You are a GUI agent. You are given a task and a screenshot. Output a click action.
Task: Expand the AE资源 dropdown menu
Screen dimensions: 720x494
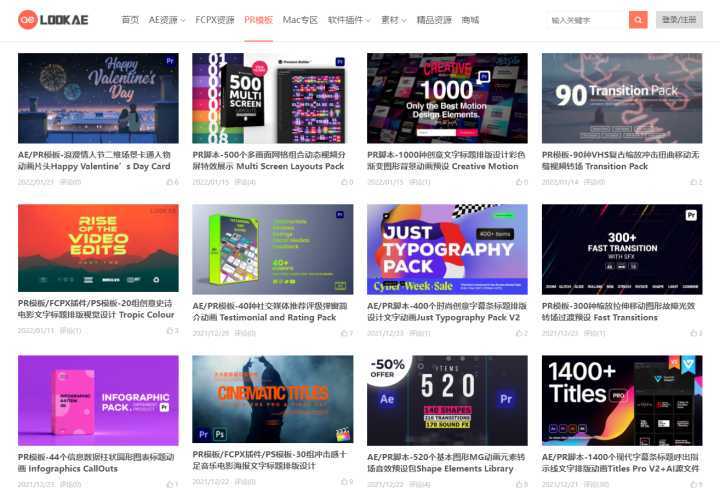[167, 20]
